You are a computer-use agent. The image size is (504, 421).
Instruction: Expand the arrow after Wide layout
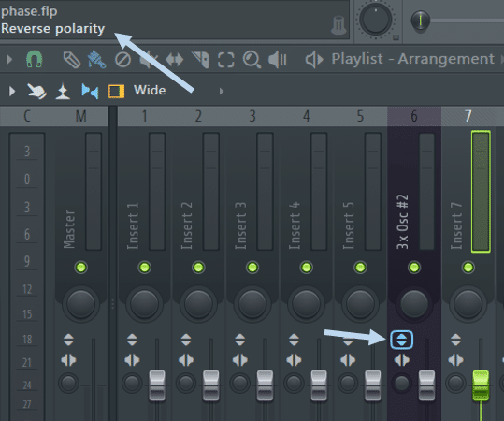coord(222,92)
